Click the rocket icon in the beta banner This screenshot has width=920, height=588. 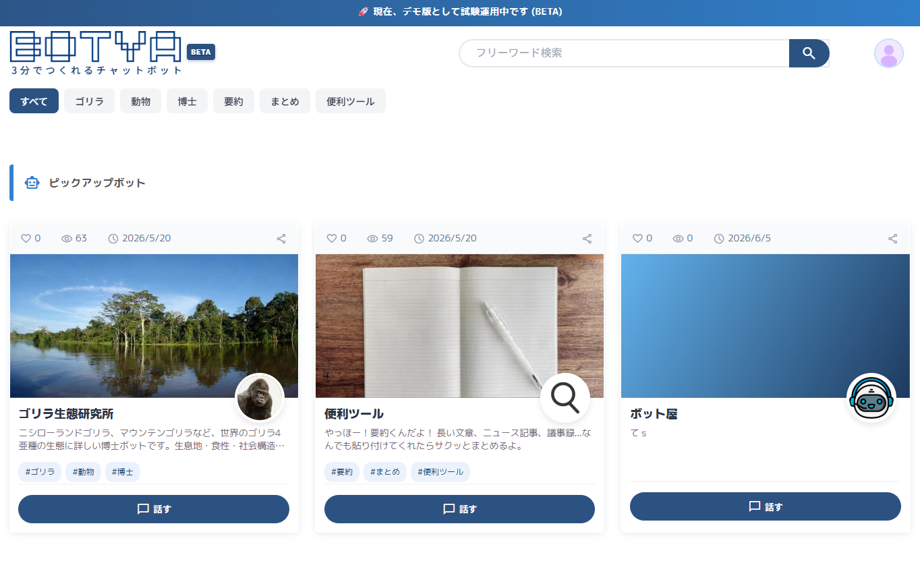point(363,11)
